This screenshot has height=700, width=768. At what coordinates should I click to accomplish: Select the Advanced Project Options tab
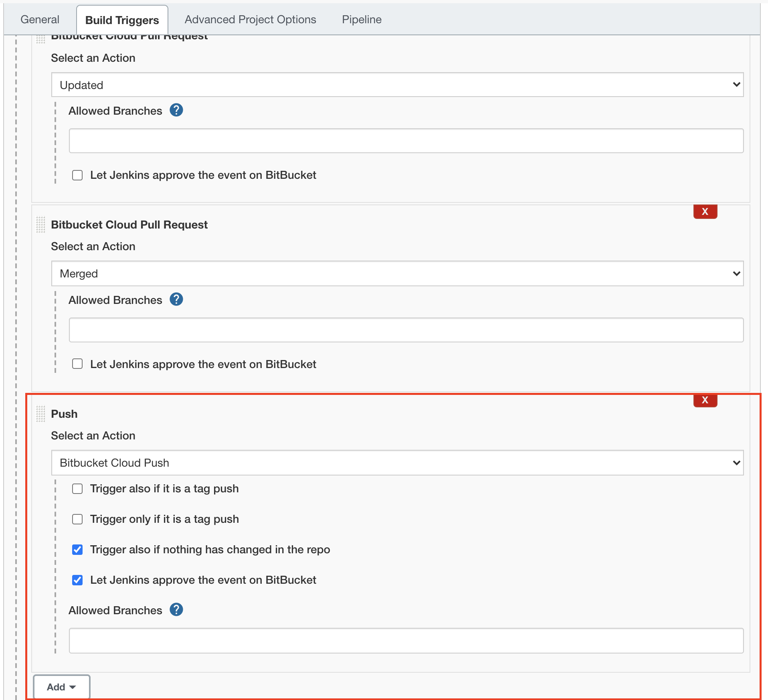(x=250, y=19)
